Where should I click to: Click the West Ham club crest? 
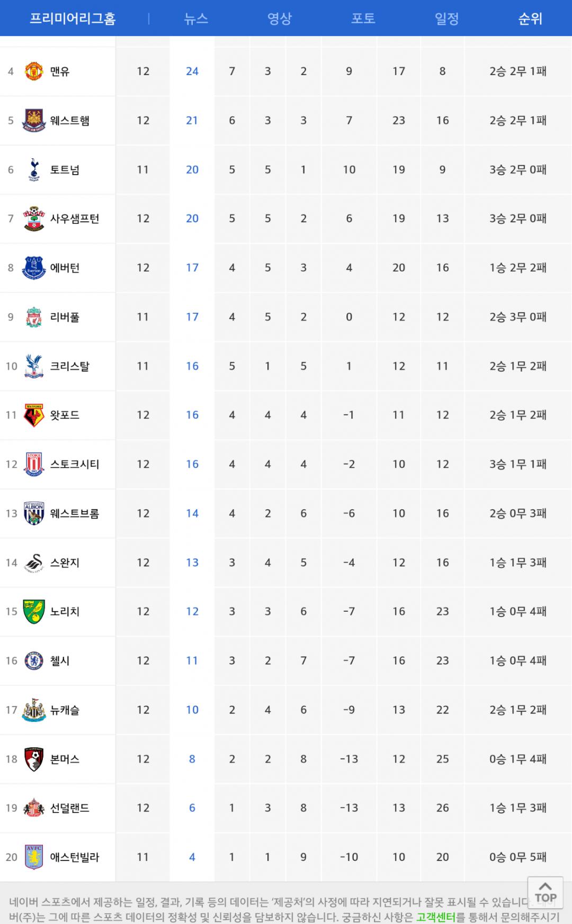34,121
